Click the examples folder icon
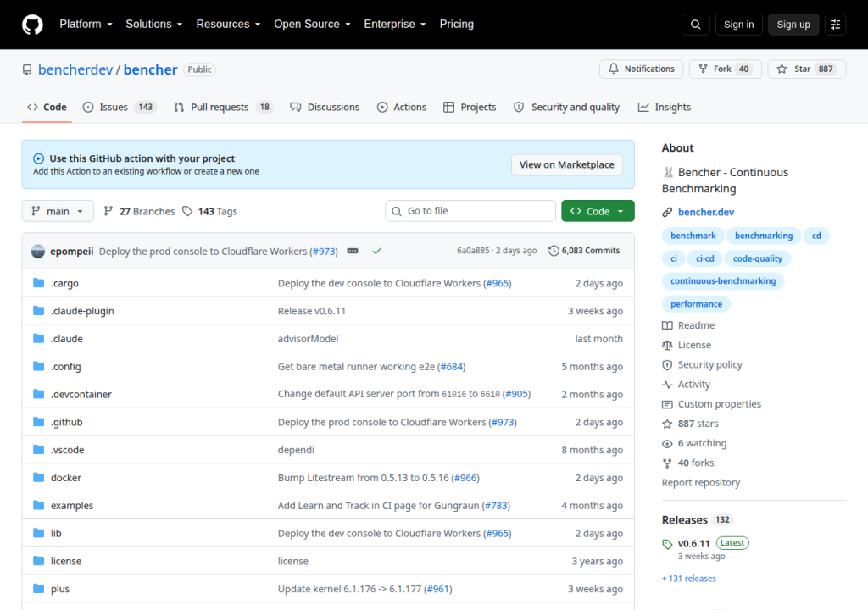Screen dimensions: 868x610 pyautogui.click(x=38, y=505)
